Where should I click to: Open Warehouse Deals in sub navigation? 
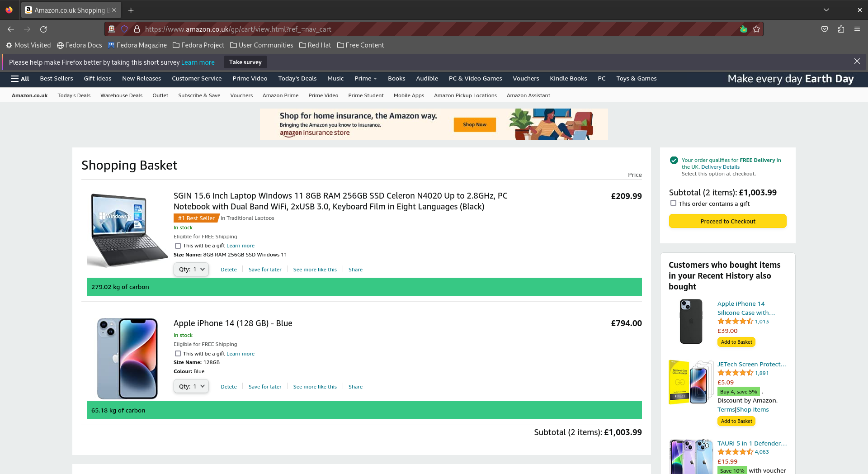[121, 95]
